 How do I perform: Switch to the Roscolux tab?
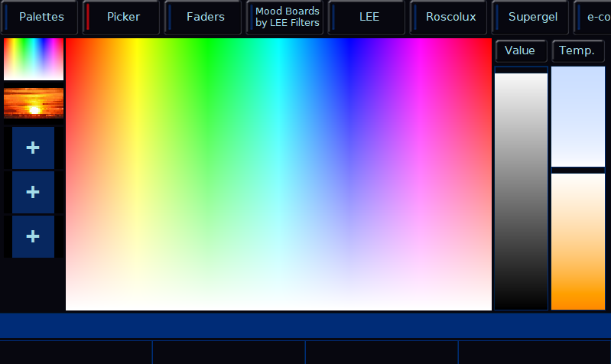pos(448,17)
